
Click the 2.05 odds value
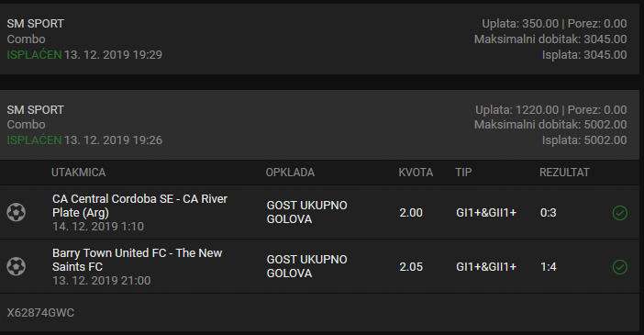411,267
